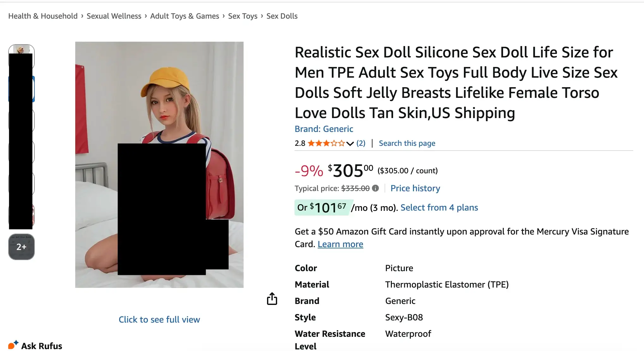Screen dimensions: 644x351
Task: Click "Learn more" about the Visa gift card offer
Action: (340, 244)
